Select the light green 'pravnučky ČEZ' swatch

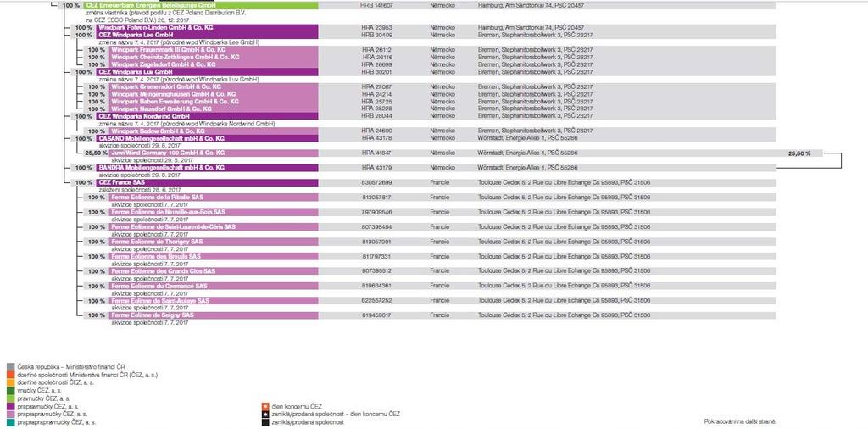10,398
